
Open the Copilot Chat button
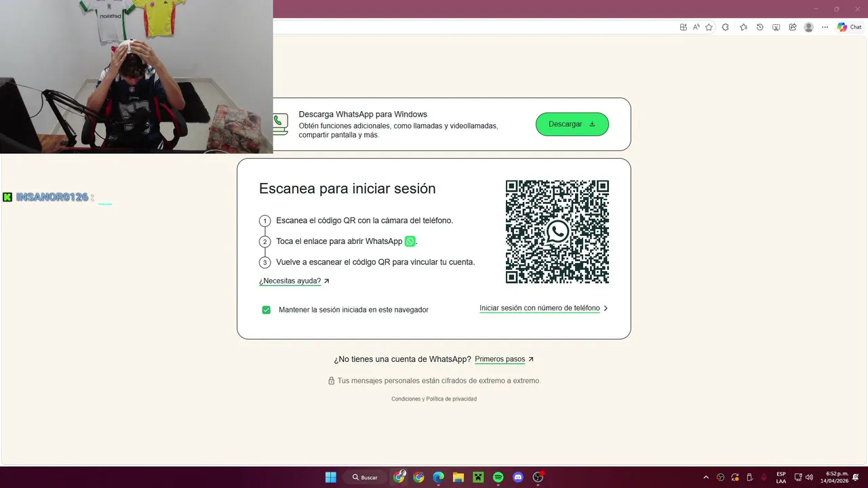click(x=850, y=27)
